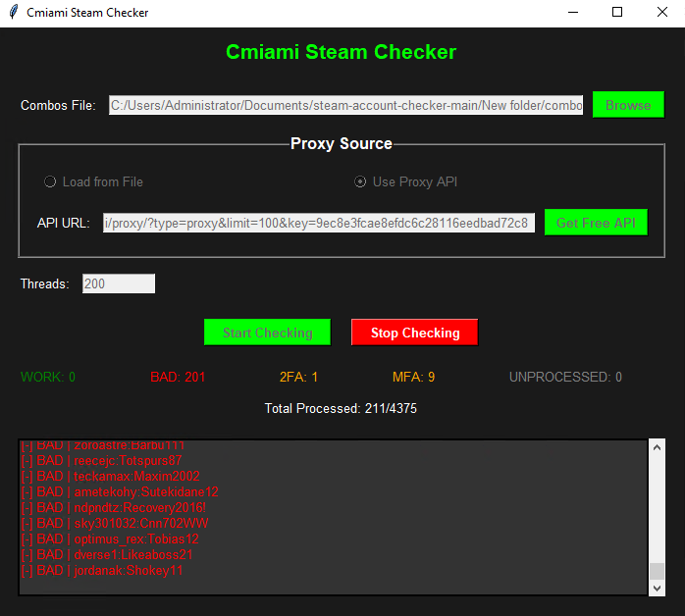
Task: Click the BAD: 201 counter
Action: 178,377
